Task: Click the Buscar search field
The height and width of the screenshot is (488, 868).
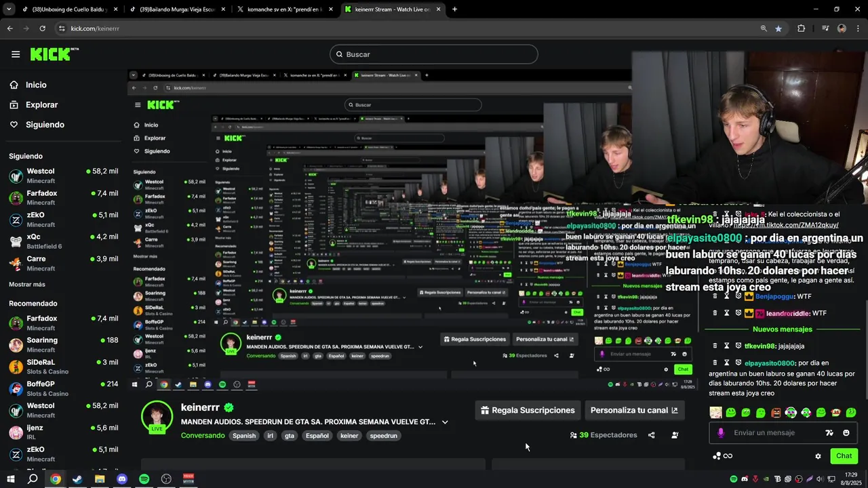Action: coord(434,54)
